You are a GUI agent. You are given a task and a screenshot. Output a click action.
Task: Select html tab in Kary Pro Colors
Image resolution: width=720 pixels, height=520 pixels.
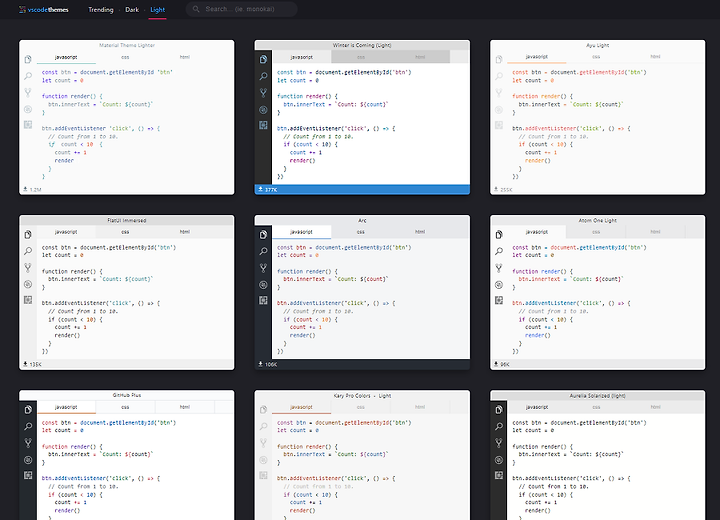click(x=420, y=407)
